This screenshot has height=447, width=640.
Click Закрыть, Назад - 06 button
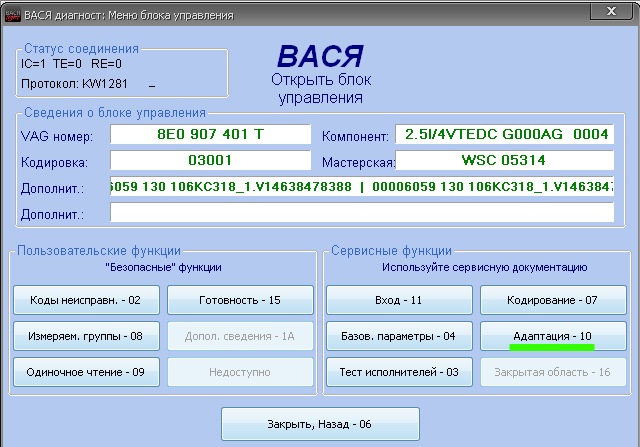coord(320,424)
